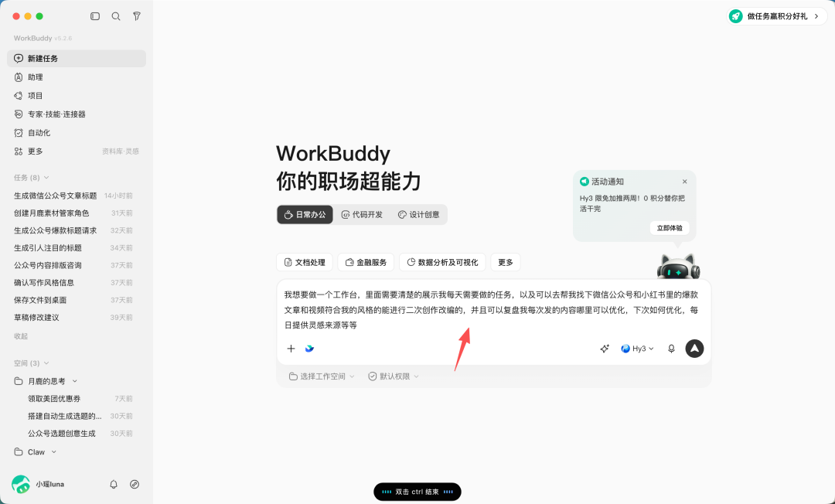
Task: Click the robot cat mascot
Action: coord(679,266)
